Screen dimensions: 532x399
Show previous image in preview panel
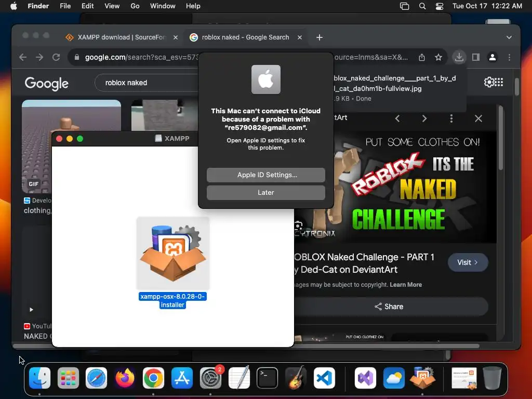397,118
